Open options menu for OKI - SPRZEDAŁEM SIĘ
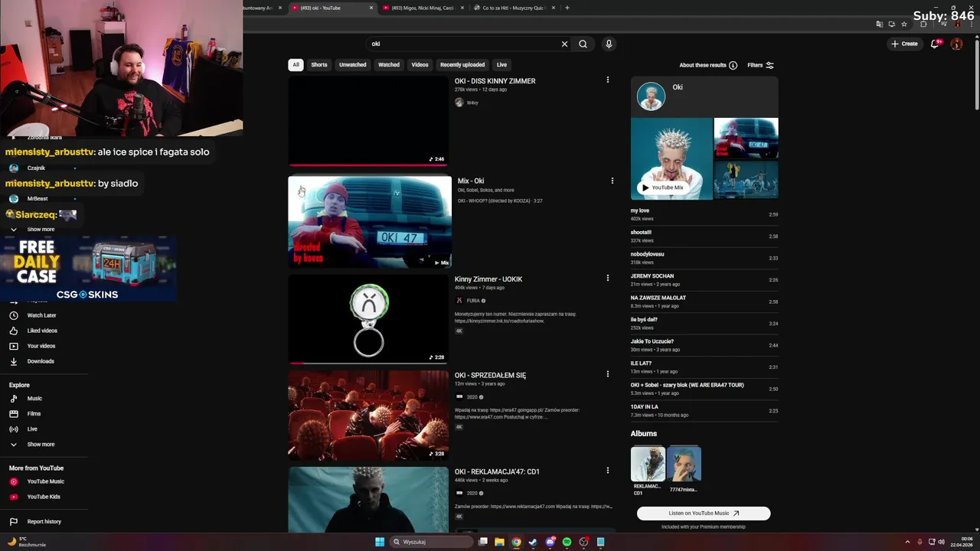Viewport: 980px width, 551px height. [x=608, y=374]
